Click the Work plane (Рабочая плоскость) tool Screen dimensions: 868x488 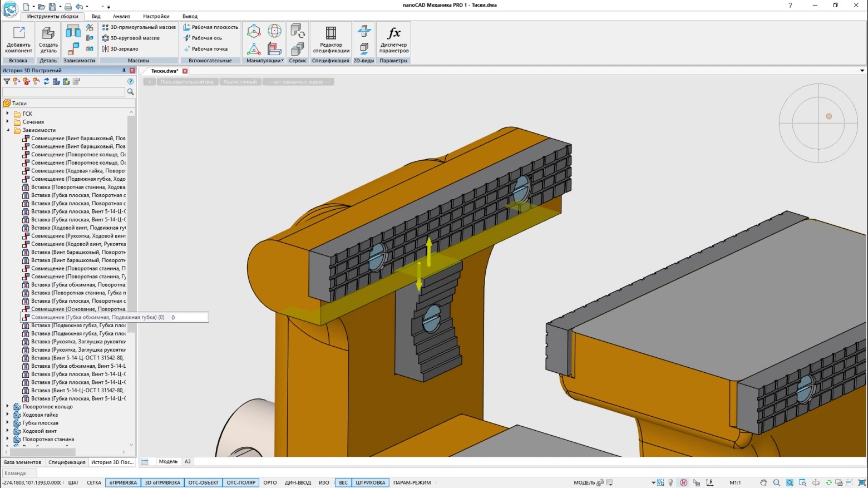click(x=210, y=27)
